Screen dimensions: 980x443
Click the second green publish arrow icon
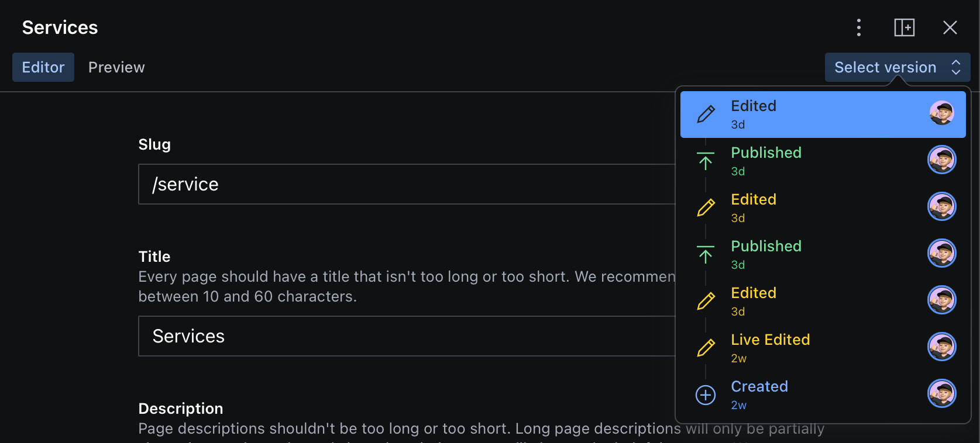click(x=706, y=253)
